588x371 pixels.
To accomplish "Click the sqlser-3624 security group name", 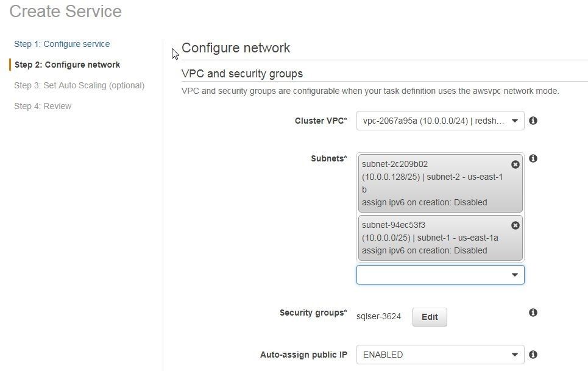I will pos(378,317).
